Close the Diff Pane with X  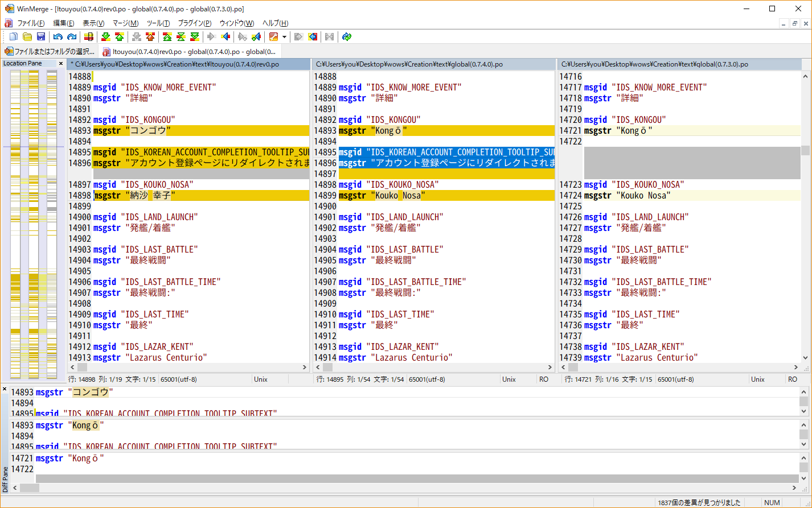(x=5, y=390)
